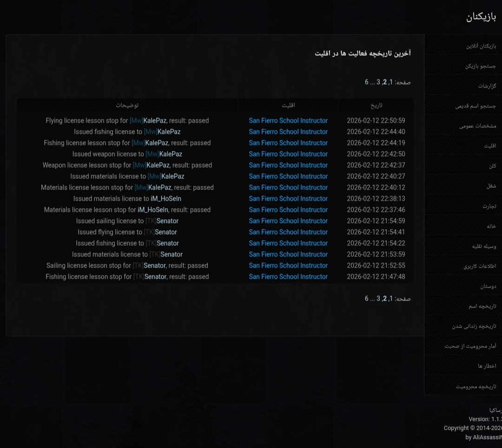Viewport: 502px width, 448px height.
Task: Go to جستجو اسم قدیمی in the sidebar
Action: tap(476, 106)
